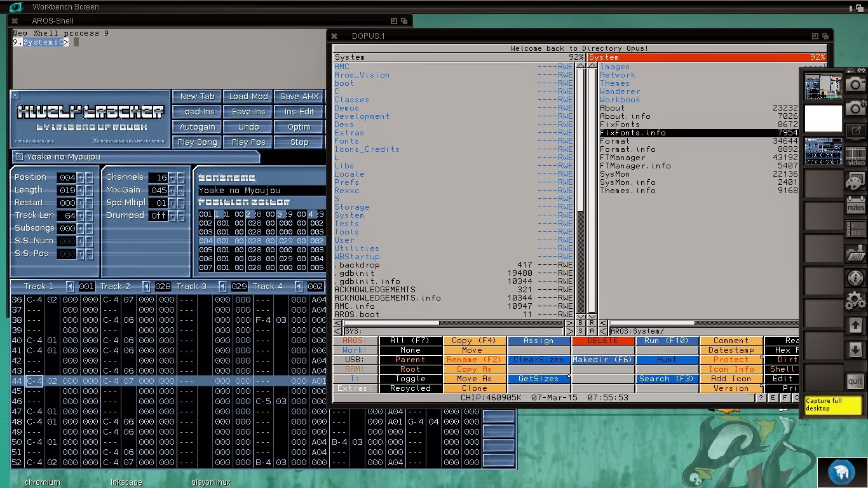
Task: Click the Ins Edit button
Action: point(299,112)
